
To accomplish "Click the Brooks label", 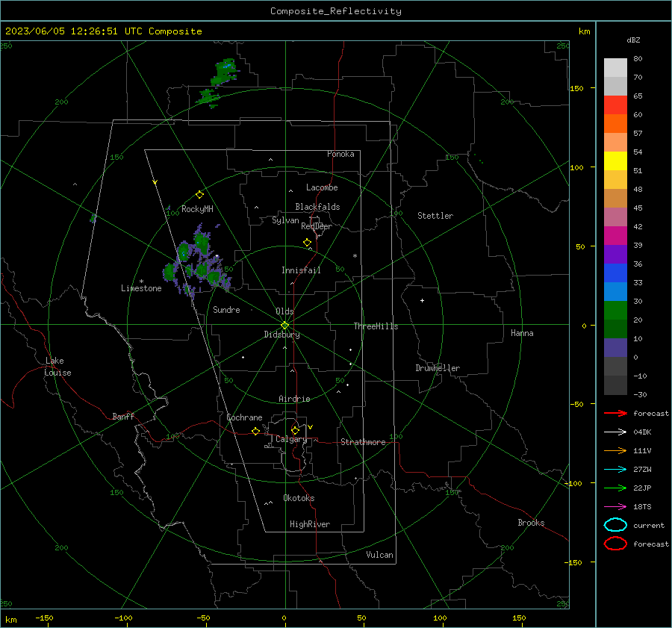I will 531,523.
